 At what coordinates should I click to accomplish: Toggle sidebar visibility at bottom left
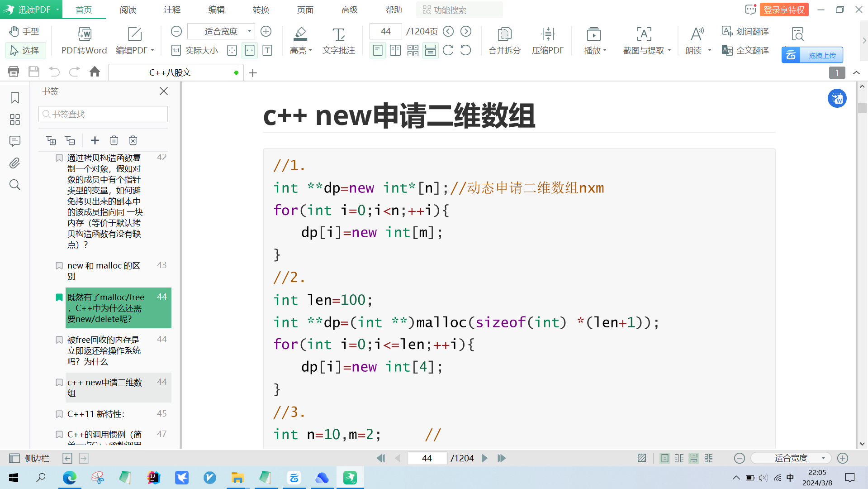tap(29, 458)
